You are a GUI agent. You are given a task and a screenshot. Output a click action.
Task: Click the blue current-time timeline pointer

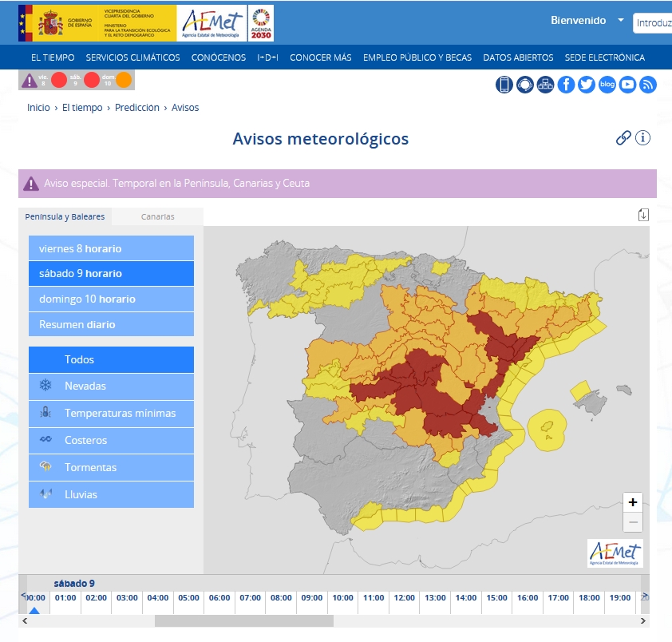pos(34,610)
